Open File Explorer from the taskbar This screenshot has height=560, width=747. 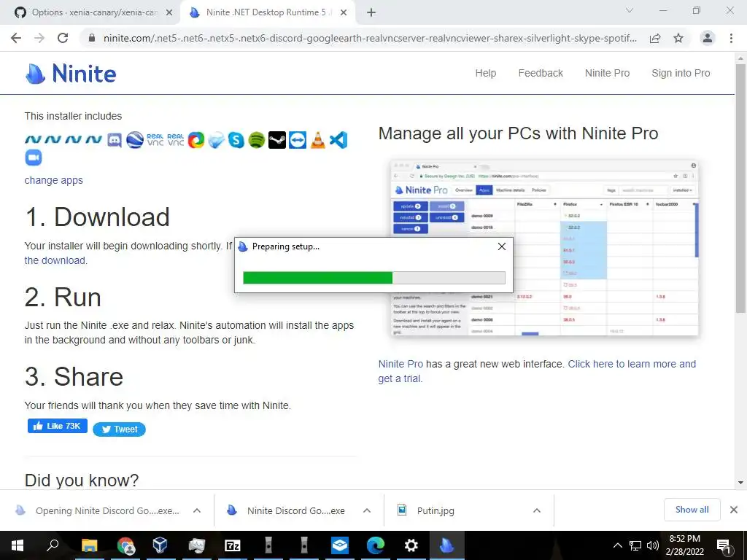coord(89,545)
